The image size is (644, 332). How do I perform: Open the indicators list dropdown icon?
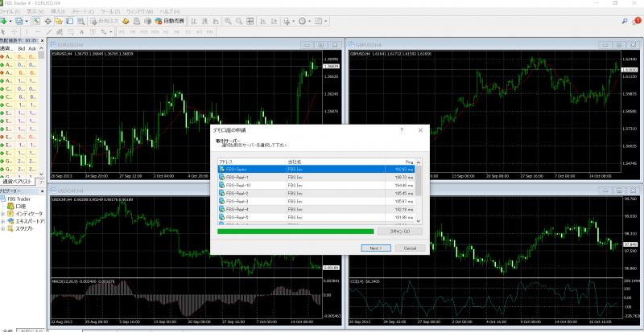288,21
